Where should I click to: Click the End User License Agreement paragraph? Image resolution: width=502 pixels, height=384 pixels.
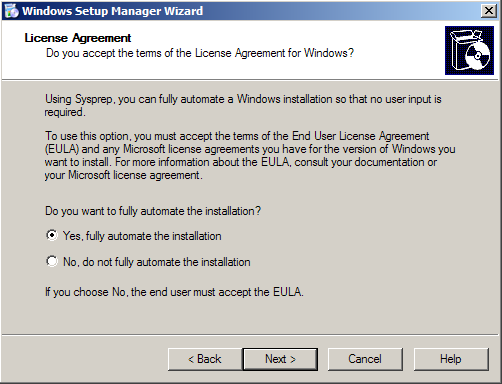point(250,155)
